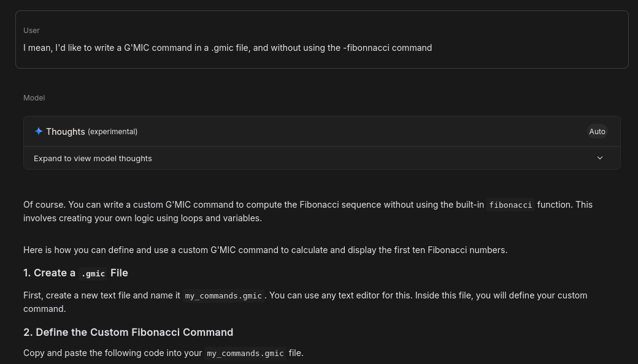The height and width of the screenshot is (364, 638).
Task: Click the inline "fibonacci" code snippet
Action: tap(510, 205)
